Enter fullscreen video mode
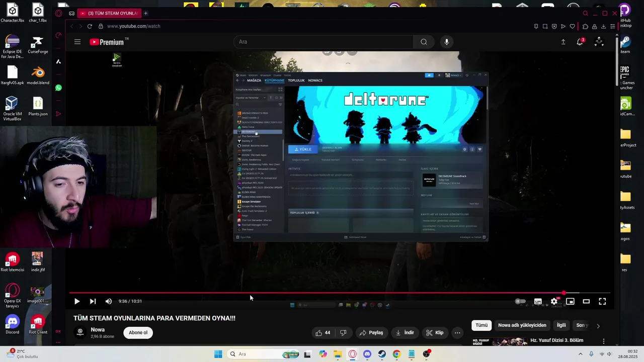 602,301
